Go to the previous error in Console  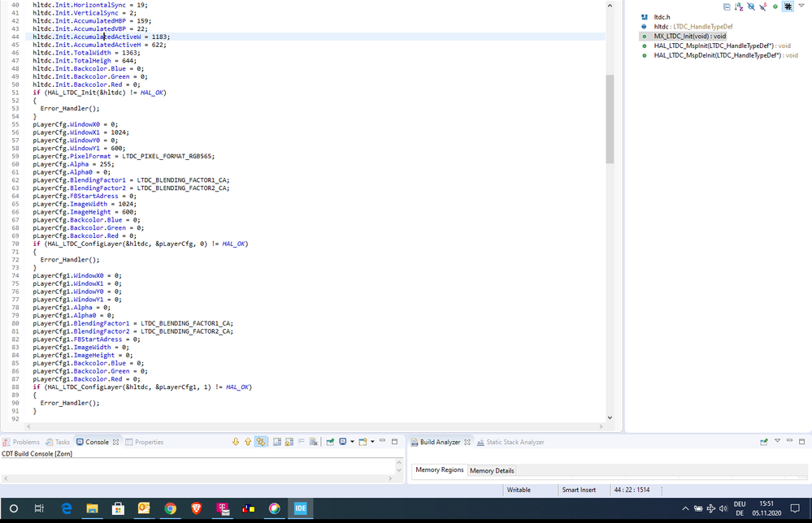click(x=248, y=442)
